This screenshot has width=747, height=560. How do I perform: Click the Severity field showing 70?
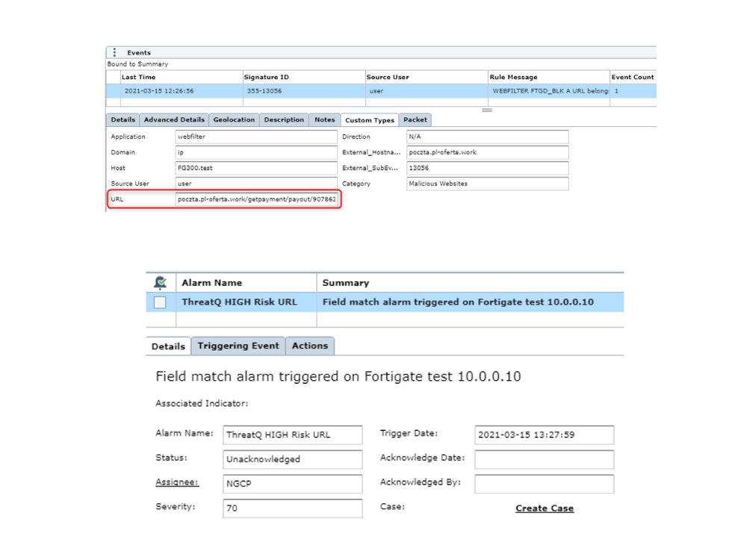pos(292,508)
